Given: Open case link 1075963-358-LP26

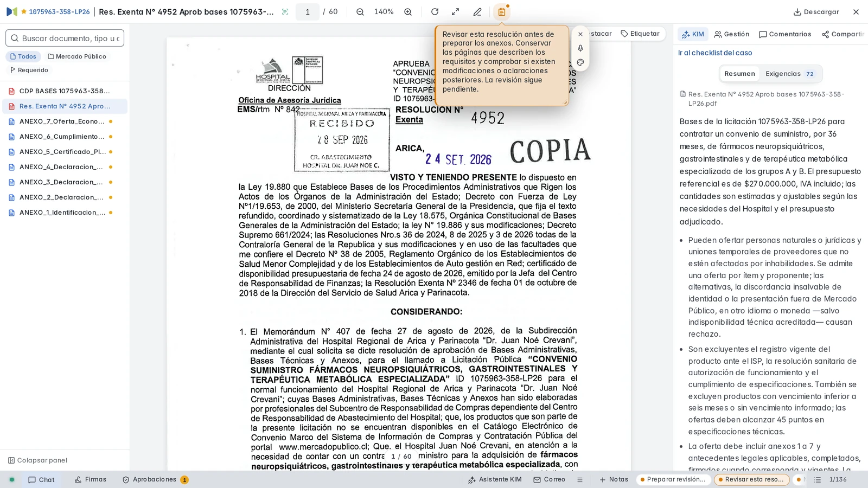Looking at the screenshot, I should (59, 12).
